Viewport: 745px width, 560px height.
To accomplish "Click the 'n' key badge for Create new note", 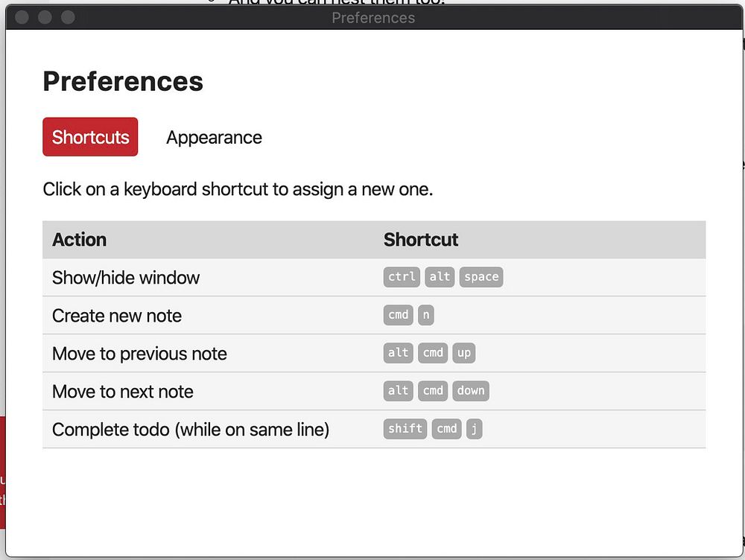I will tap(426, 315).
